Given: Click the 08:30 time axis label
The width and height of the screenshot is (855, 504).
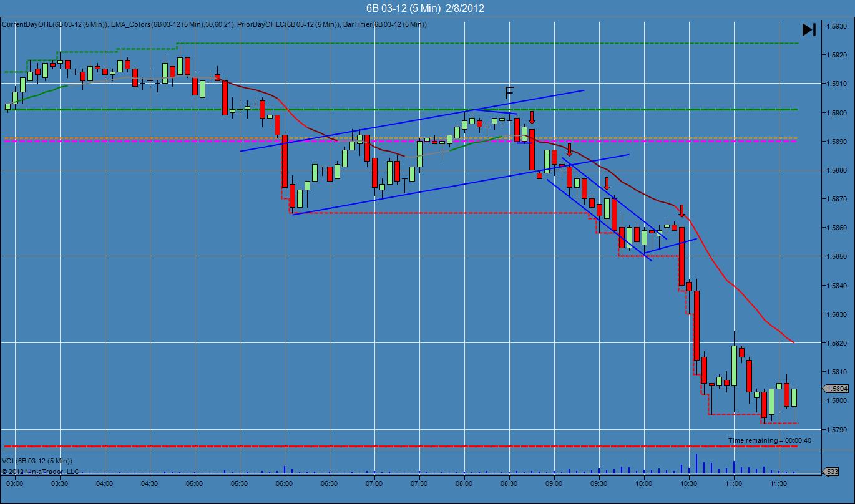Looking at the screenshot, I should click(509, 483).
